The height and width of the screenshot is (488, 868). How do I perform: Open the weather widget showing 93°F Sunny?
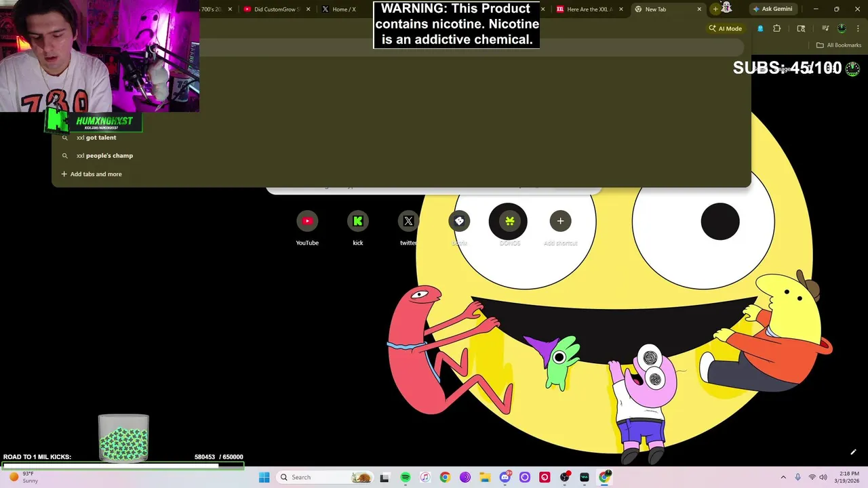(22, 477)
